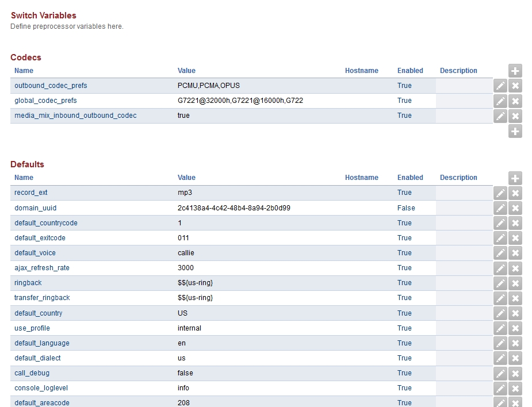532x407 pixels.
Task: Edit the default_voice variable with pencil icon
Action: point(500,253)
